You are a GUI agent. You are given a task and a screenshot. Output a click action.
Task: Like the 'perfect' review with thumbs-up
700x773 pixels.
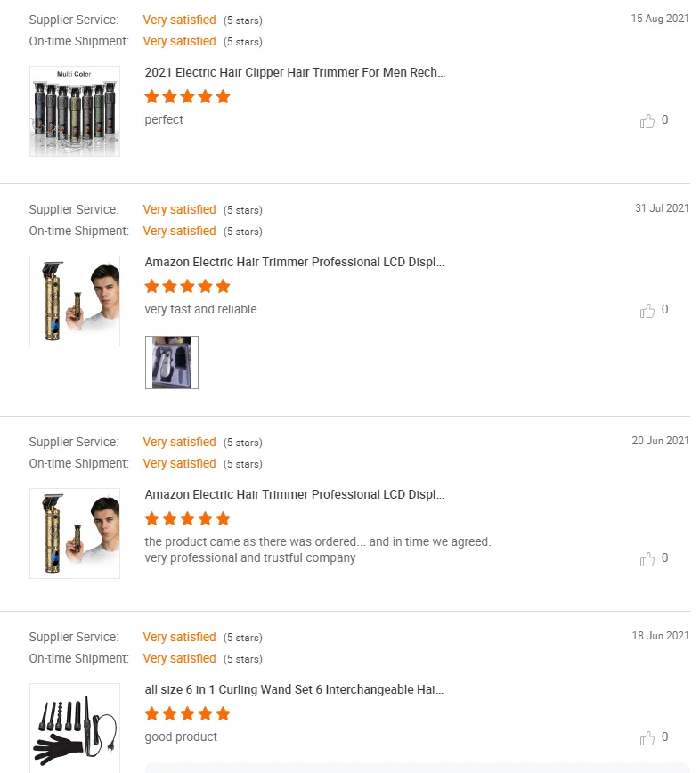pos(647,121)
